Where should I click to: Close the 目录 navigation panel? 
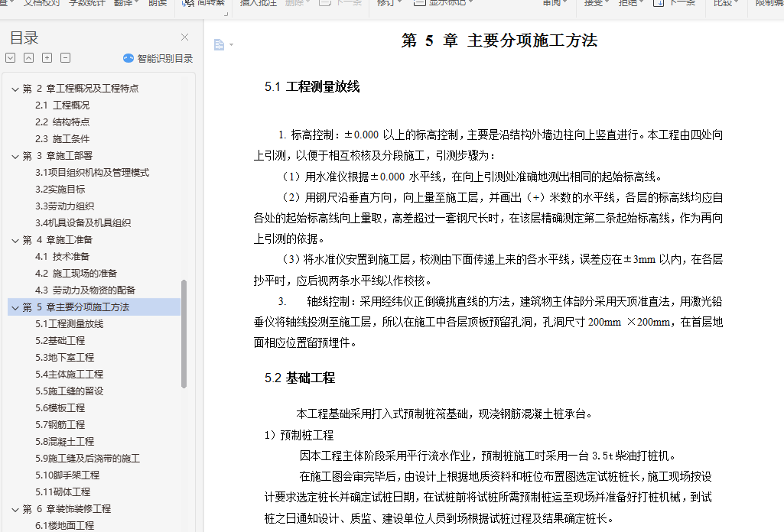click(x=184, y=37)
